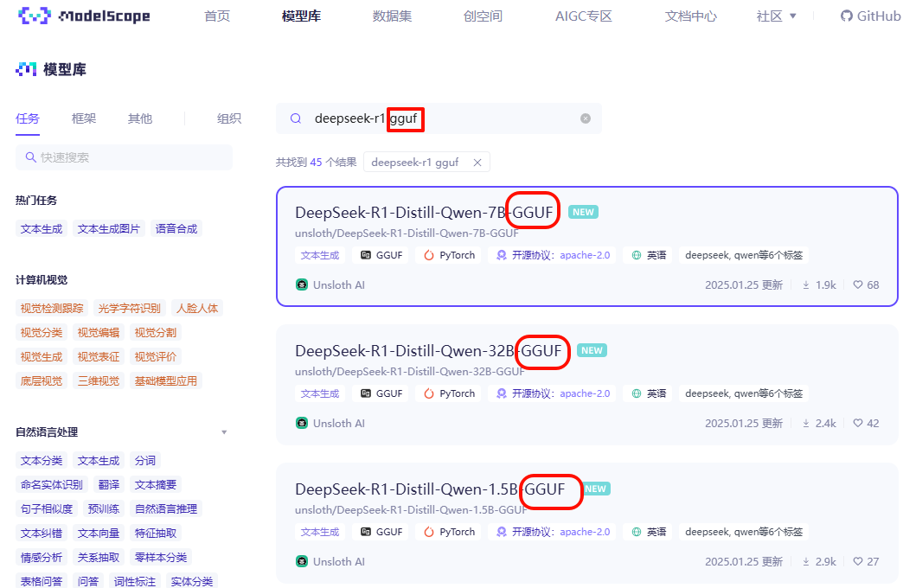Open 文档中心 in the top navigation

click(690, 16)
